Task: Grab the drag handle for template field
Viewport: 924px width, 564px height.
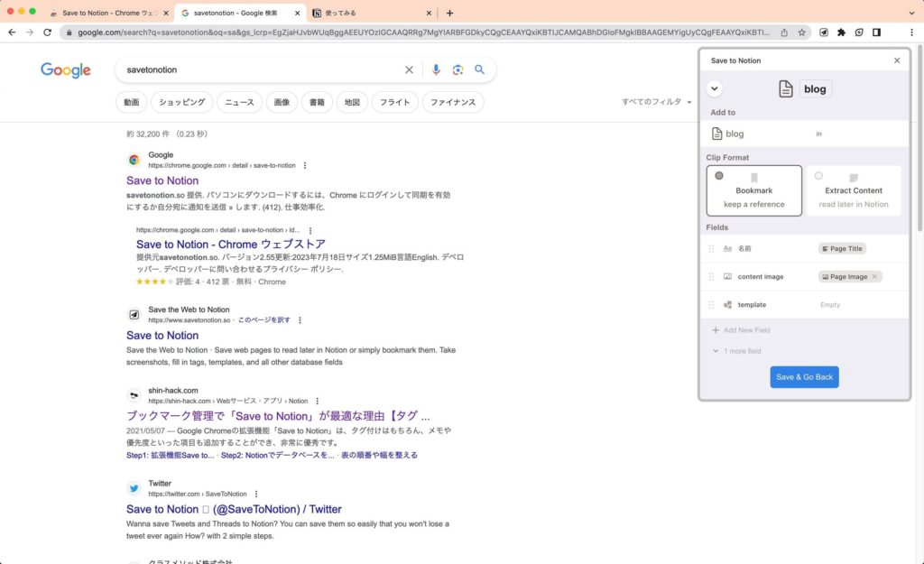Action: click(711, 305)
